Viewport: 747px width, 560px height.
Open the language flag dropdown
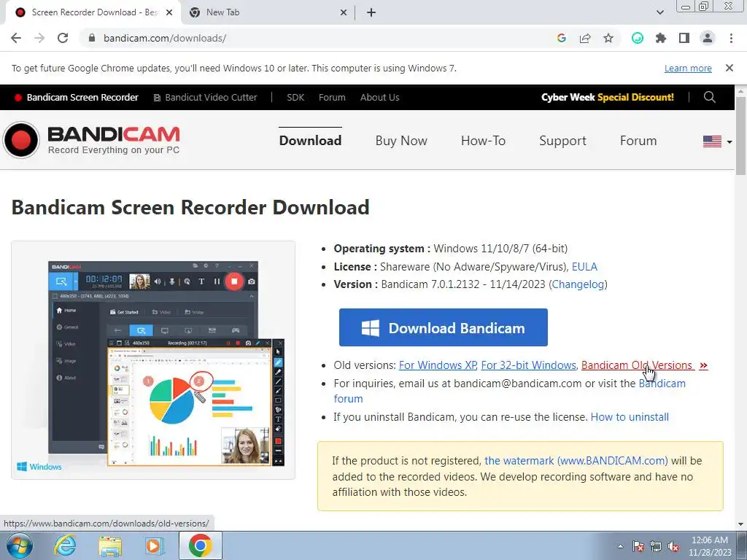(x=718, y=141)
